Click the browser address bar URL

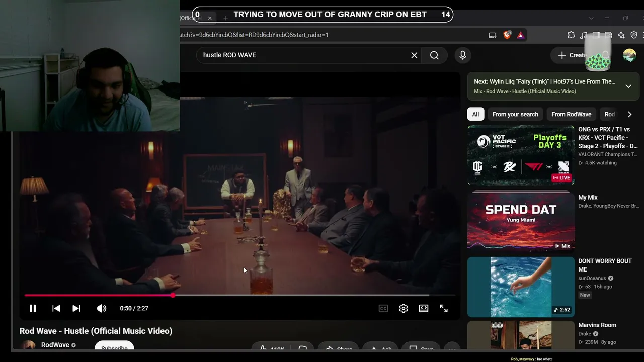pyautogui.click(x=254, y=35)
